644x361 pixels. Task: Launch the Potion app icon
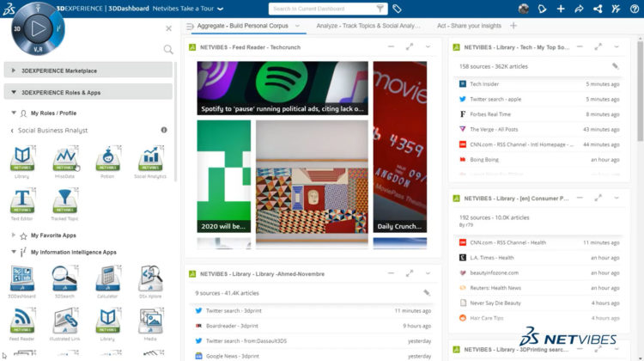coord(107,158)
